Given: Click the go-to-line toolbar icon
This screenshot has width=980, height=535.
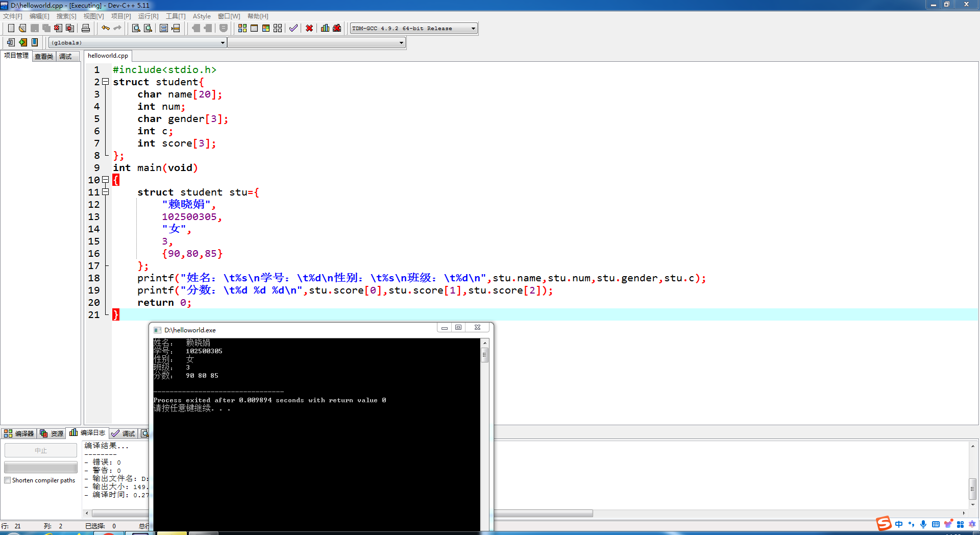Looking at the screenshot, I should 176,28.
